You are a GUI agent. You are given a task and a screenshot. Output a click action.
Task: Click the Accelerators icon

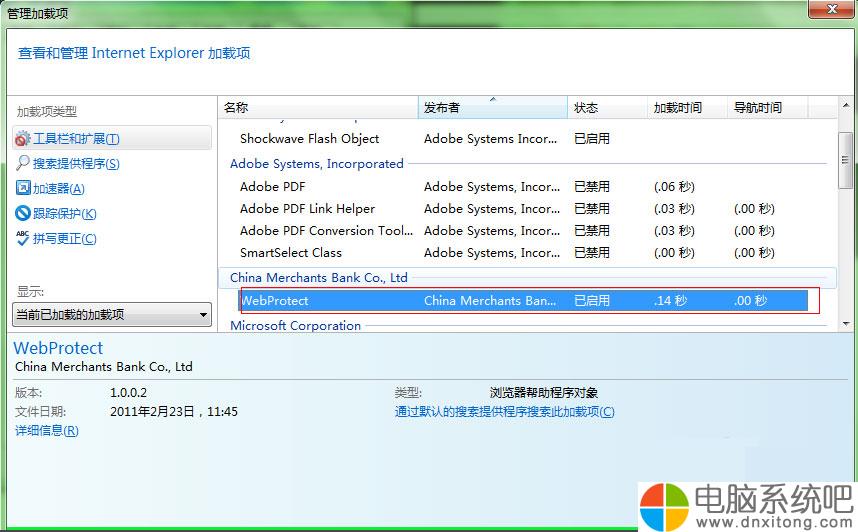click(x=23, y=188)
